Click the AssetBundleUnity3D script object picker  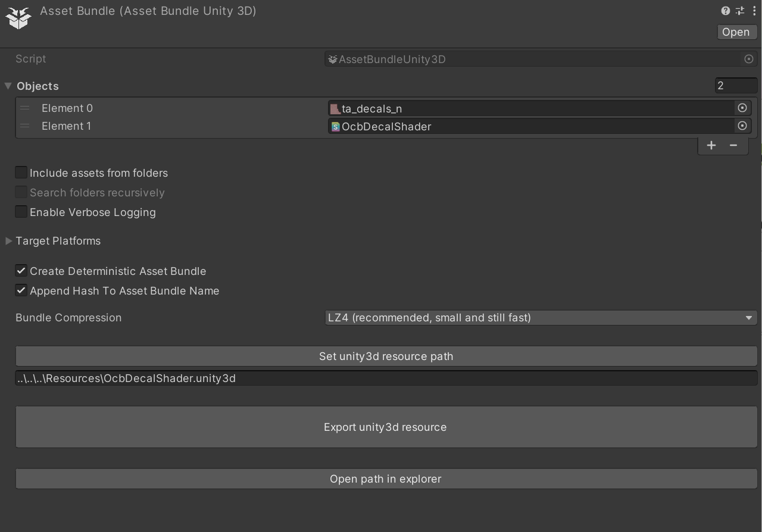click(749, 59)
